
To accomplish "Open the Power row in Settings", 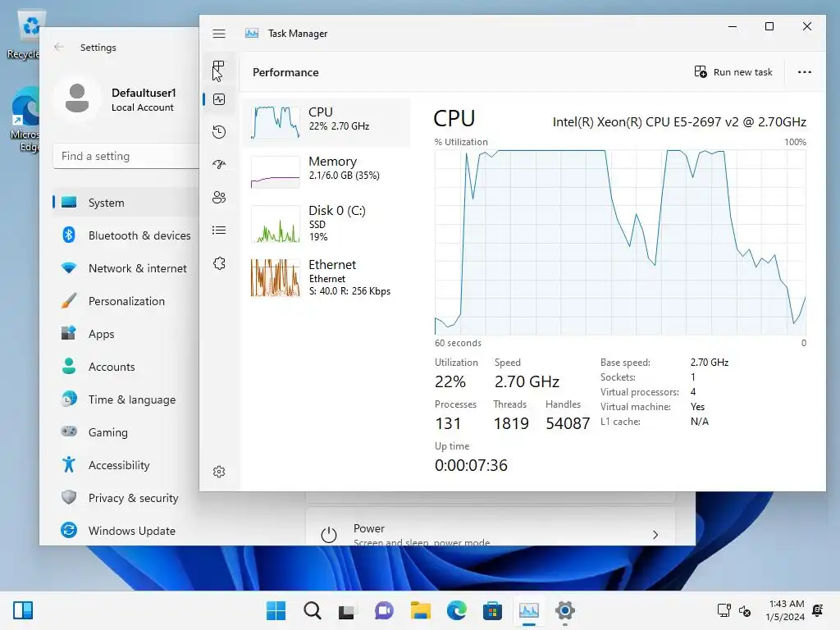I will (x=491, y=527).
